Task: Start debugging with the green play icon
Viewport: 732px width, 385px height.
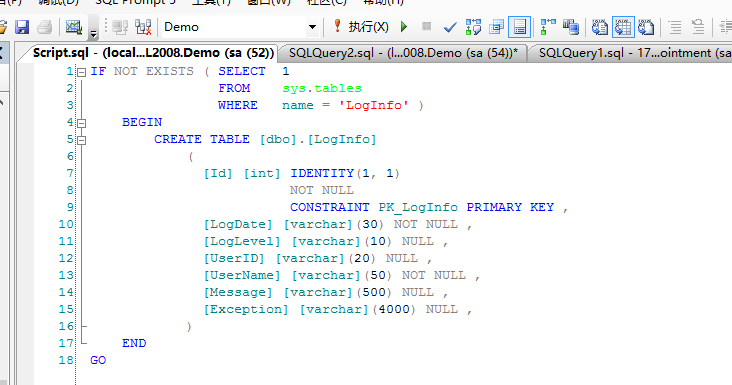Action: (404, 27)
